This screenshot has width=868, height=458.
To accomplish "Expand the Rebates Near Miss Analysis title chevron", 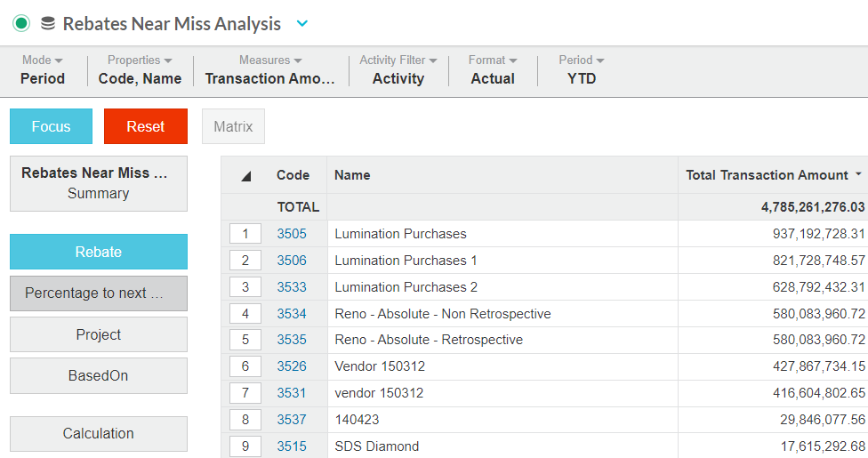I will (301, 24).
